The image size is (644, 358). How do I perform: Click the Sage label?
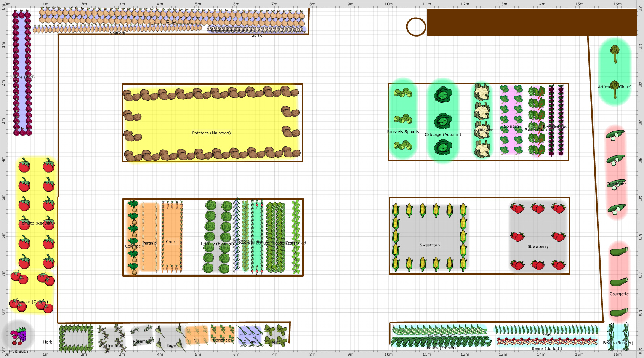171,345
